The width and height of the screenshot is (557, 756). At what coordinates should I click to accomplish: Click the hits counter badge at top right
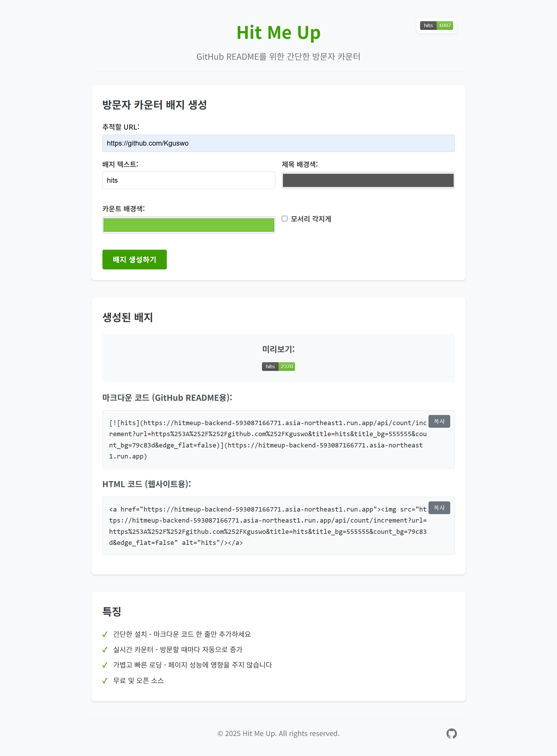coord(436,25)
